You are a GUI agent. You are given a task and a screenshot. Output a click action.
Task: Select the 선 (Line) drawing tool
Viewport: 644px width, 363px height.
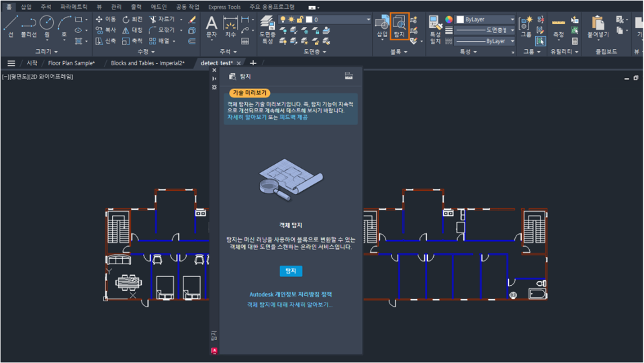[10, 26]
